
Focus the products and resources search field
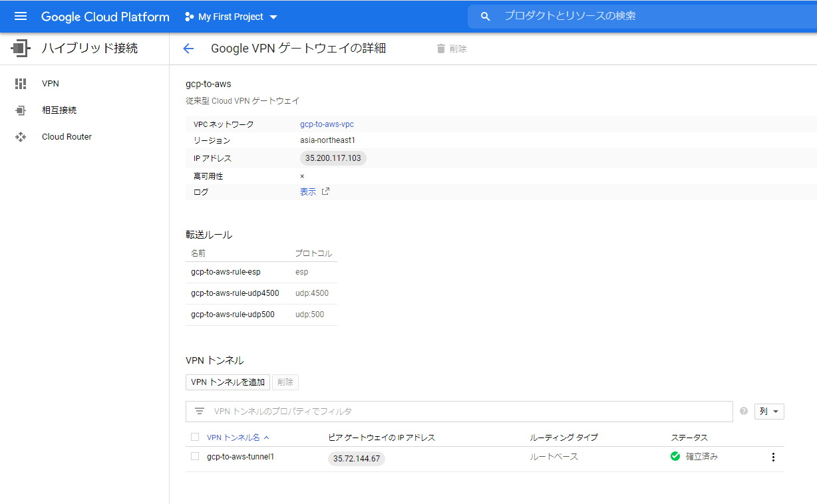point(642,16)
